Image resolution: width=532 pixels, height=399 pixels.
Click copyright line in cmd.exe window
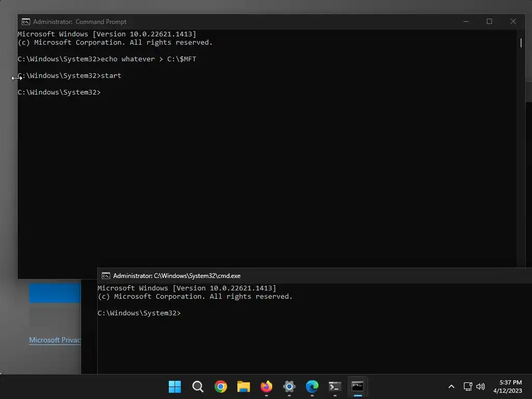[195, 297]
